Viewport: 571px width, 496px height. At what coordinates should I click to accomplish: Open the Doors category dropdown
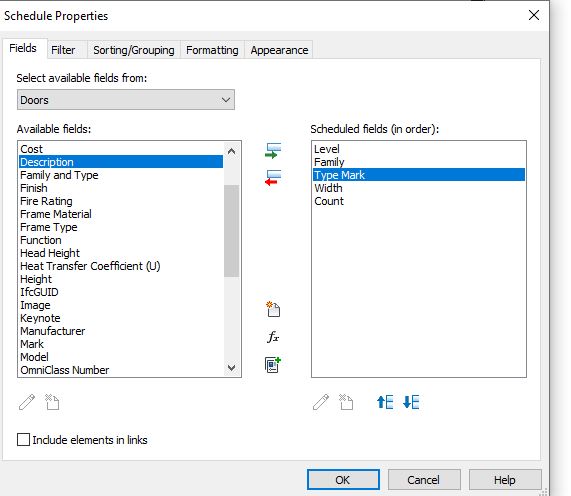126,100
